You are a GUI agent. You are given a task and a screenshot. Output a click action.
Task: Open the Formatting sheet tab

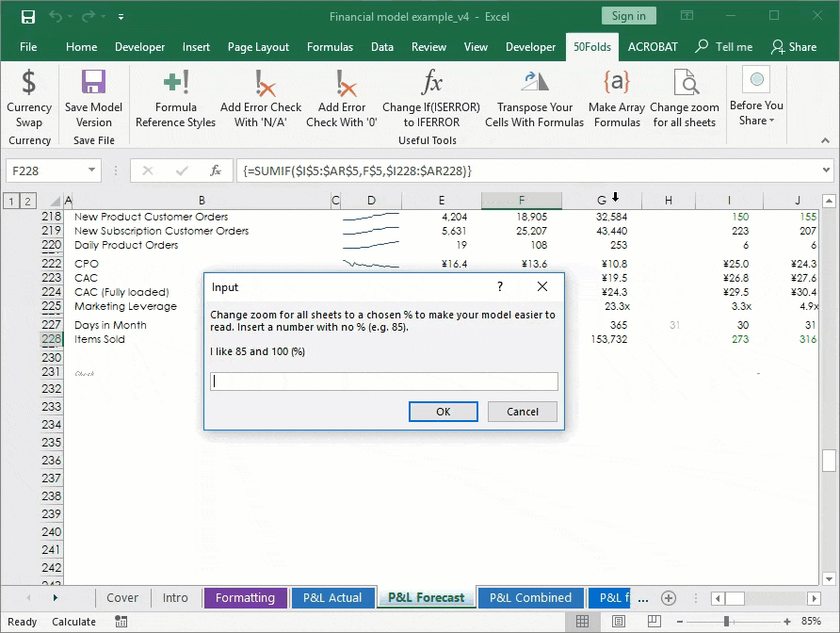tap(245, 597)
